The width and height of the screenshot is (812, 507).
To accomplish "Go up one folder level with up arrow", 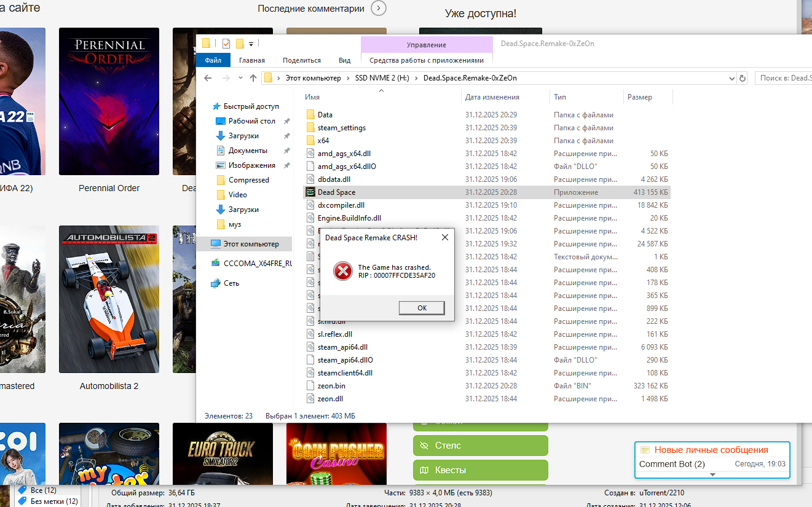I will pos(253,78).
